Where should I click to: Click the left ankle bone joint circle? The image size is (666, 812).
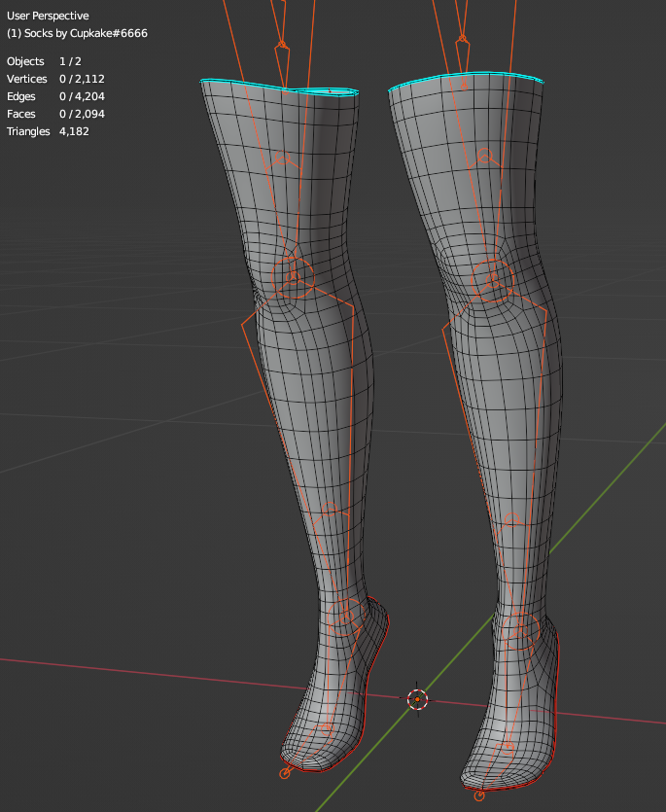pos(345,617)
